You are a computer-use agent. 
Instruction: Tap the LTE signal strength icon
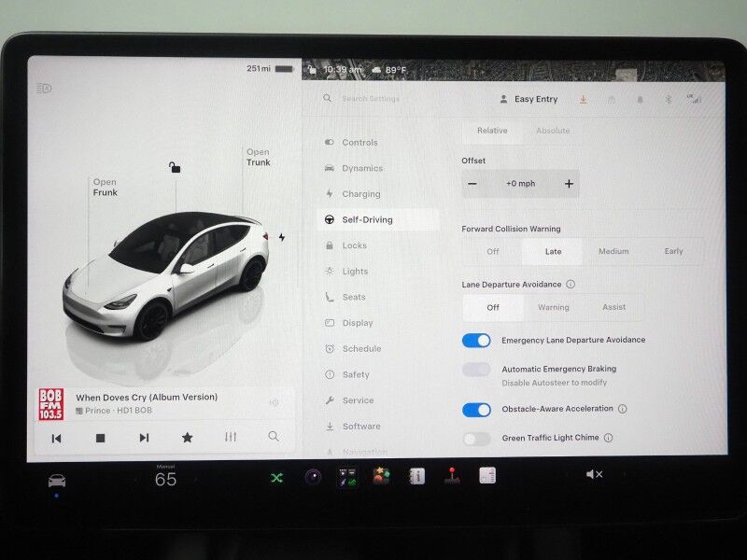coord(695,99)
